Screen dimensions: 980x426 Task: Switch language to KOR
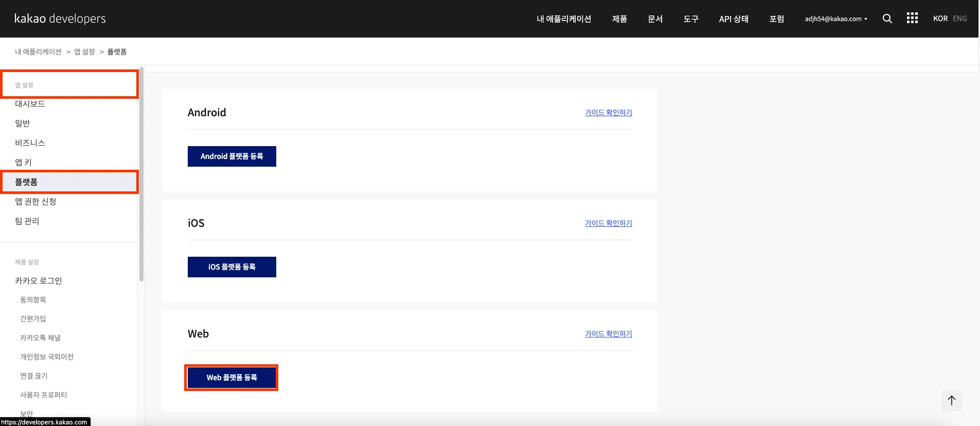(940, 19)
